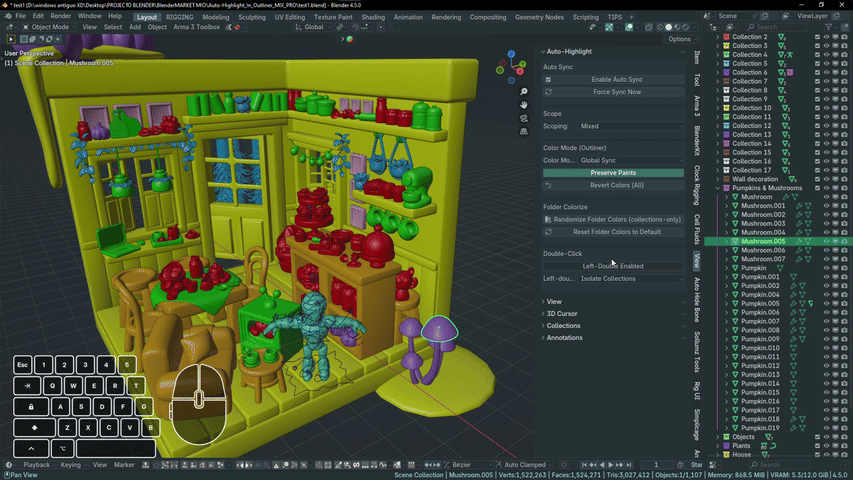Image resolution: width=853 pixels, height=480 pixels.
Task: Open the Edit menu
Action: [x=38, y=16]
